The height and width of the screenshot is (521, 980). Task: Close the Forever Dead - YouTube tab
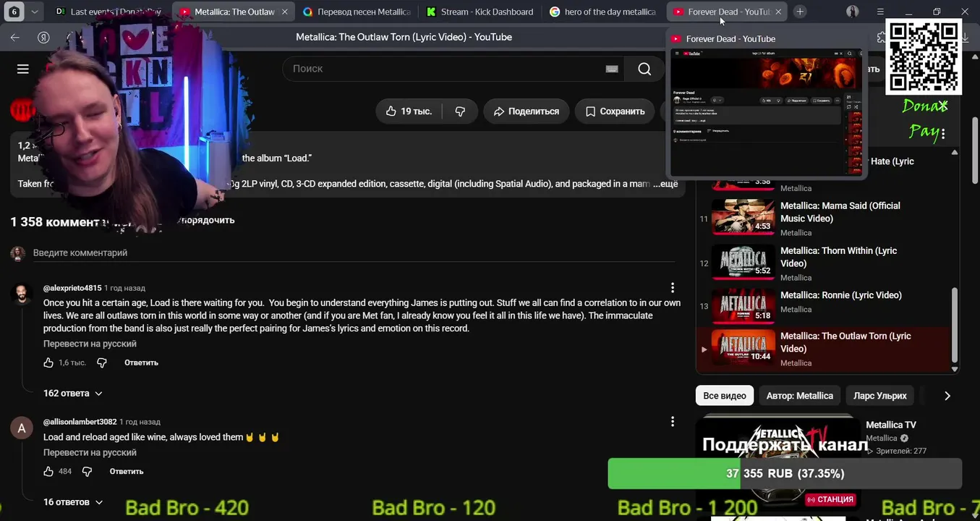[778, 12]
